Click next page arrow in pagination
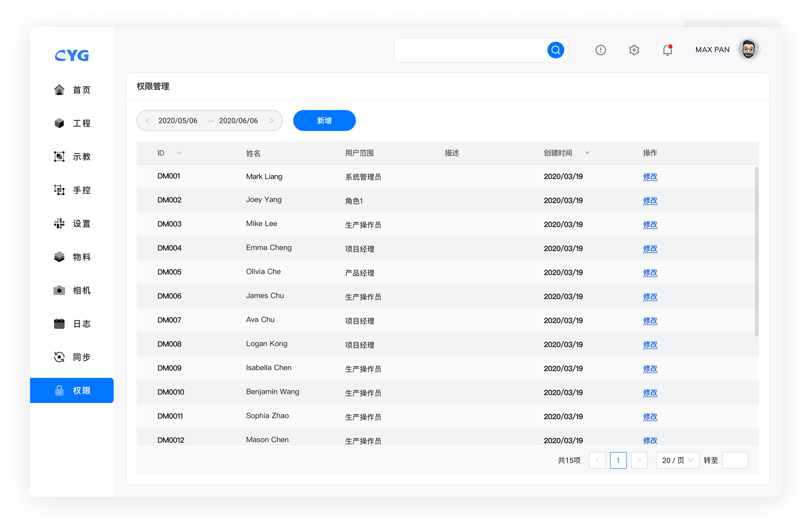 [639, 460]
